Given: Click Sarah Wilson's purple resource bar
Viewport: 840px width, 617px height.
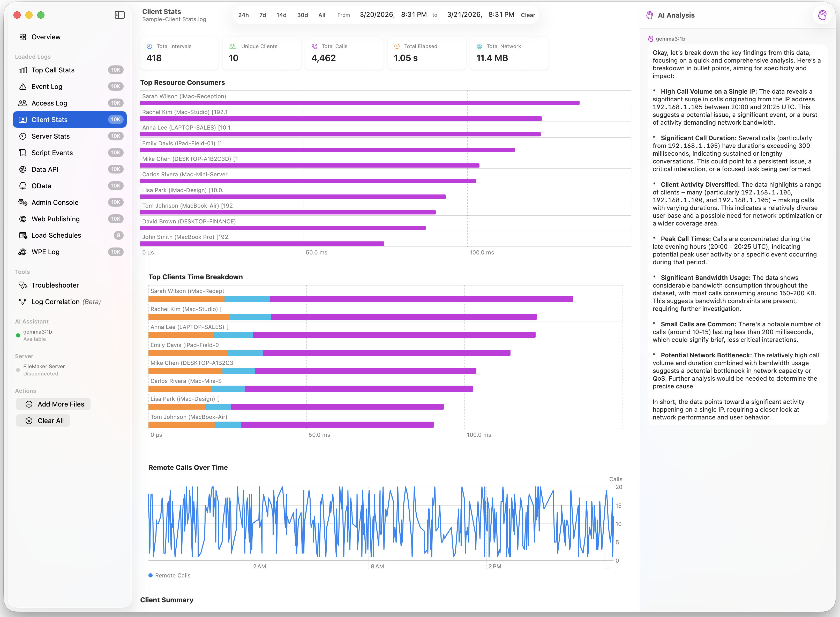Looking at the screenshot, I should pos(359,103).
